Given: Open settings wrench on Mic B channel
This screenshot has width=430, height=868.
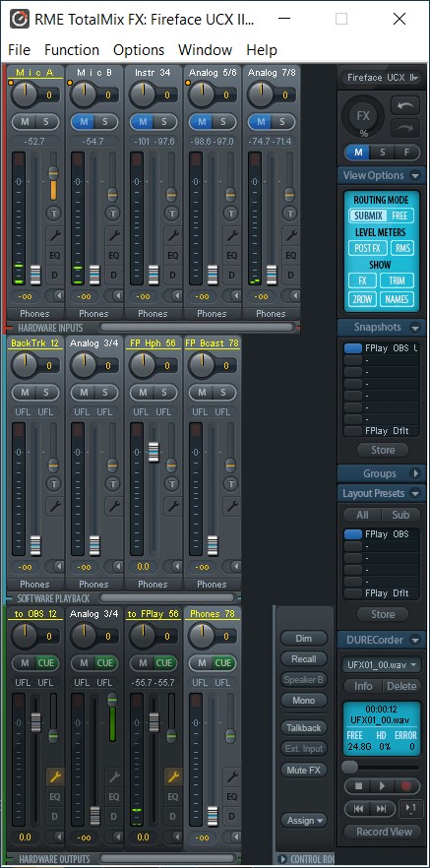Looking at the screenshot, I should click(113, 234).
